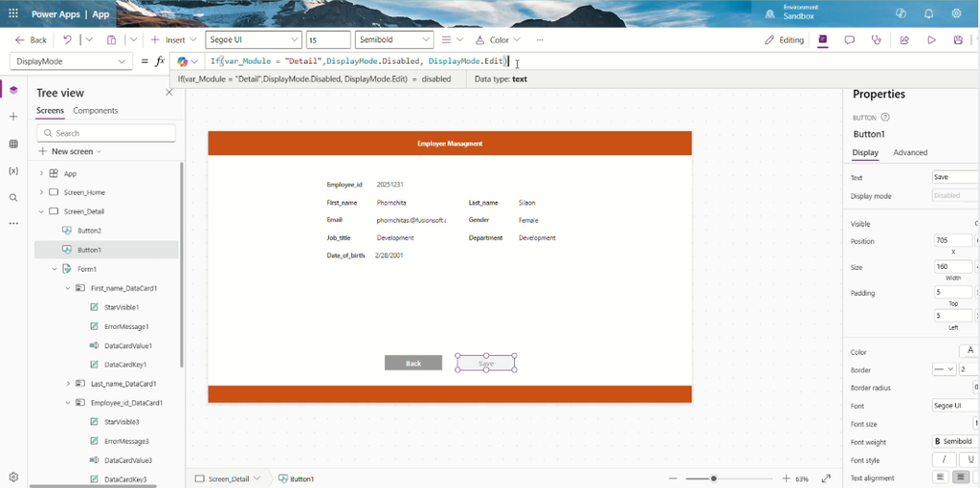Click the Editing mode button
Viewport: 980px width, 488px height.
point(784,40)
